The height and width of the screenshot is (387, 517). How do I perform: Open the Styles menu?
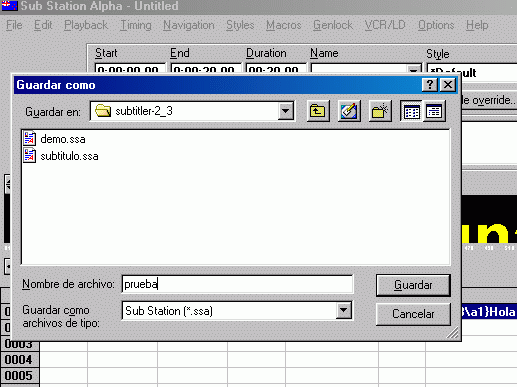click(x=240, y=25)
